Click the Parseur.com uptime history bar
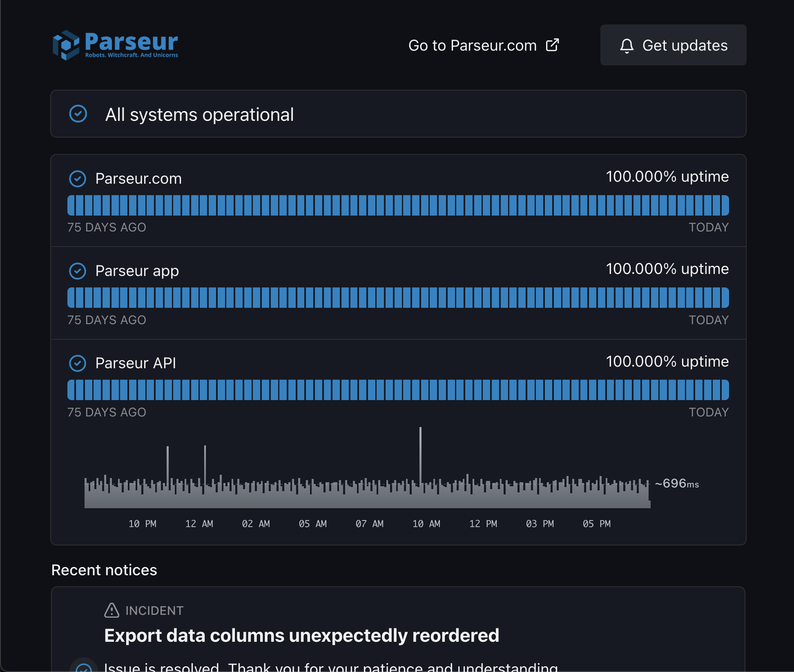 click(398, 205)
